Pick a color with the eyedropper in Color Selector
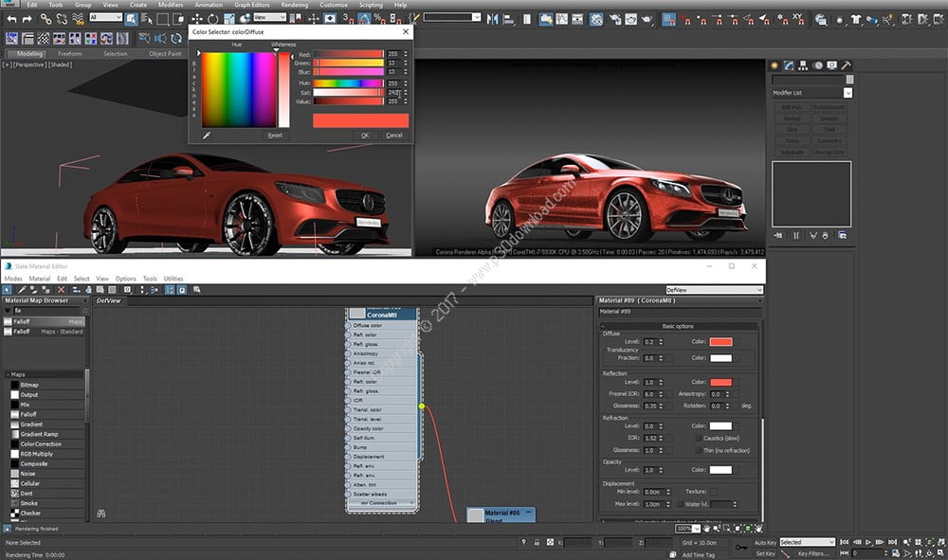This screenshot has width=948, height=560. point(206,135)
